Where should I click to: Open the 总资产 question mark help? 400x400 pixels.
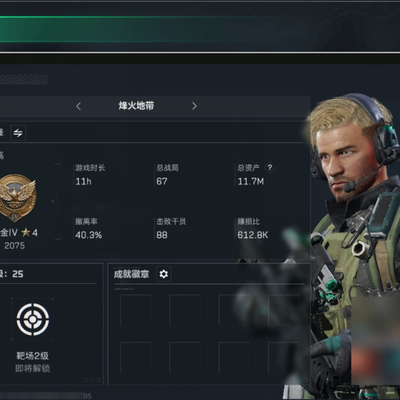coord(270,167)
